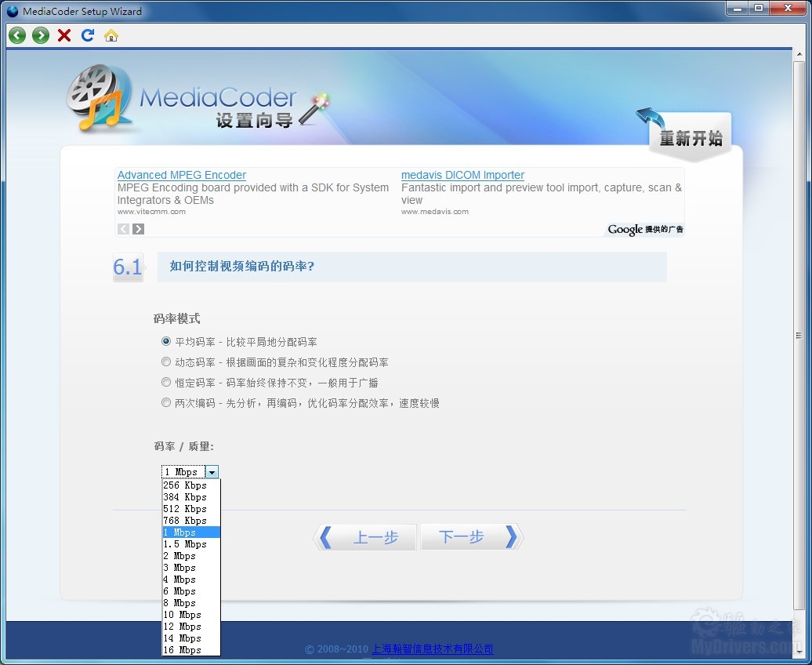The image size is (812, 665).
Task: Click the green Forward navigation arrow
Action: pyautogui.click(x=41, y=35)
